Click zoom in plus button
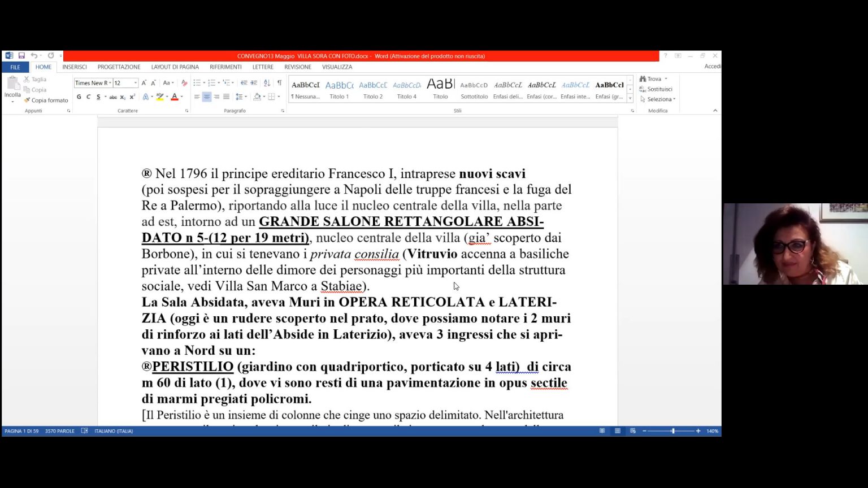This screenshot has width=868, height=488. (698, 431)
